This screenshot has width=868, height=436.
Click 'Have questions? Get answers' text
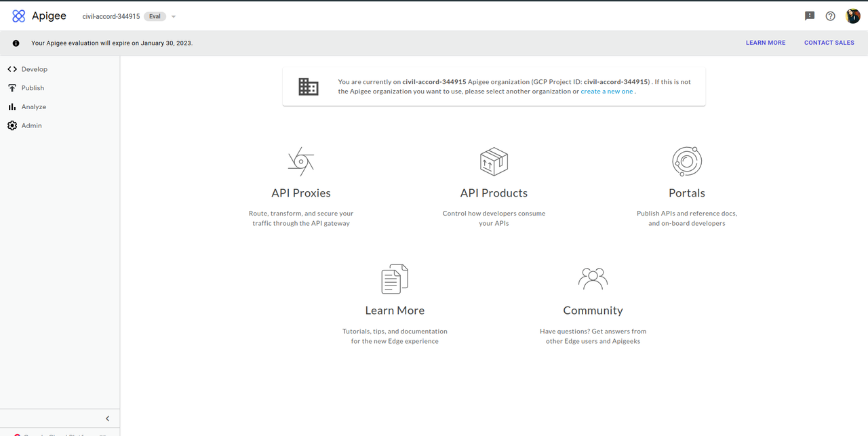tap(593, 336)
